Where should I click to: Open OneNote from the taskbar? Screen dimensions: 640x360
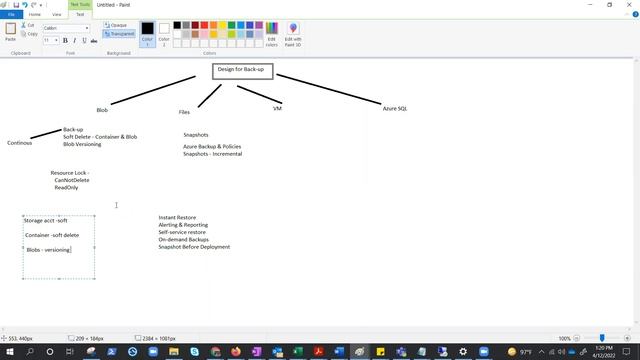[257, 351]
